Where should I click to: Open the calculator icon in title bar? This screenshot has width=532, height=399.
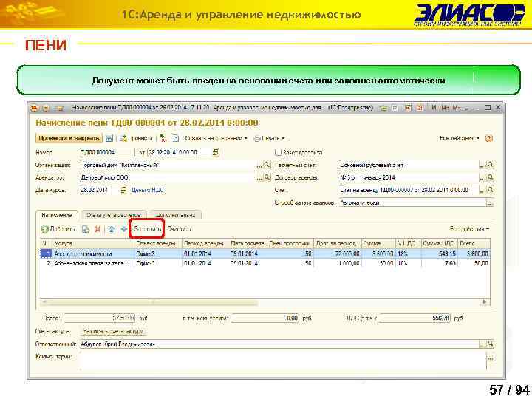pyautogui.click(x=409, y=108)
